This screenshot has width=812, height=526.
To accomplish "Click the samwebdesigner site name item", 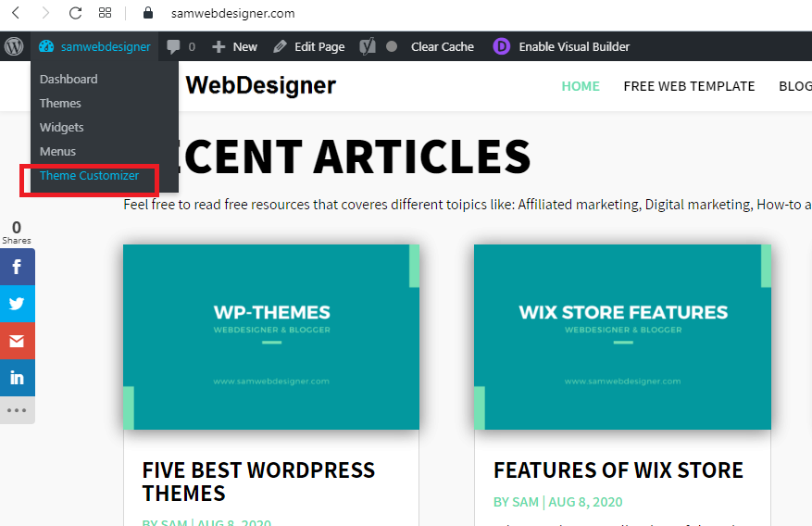I will (x=106, y=46).
